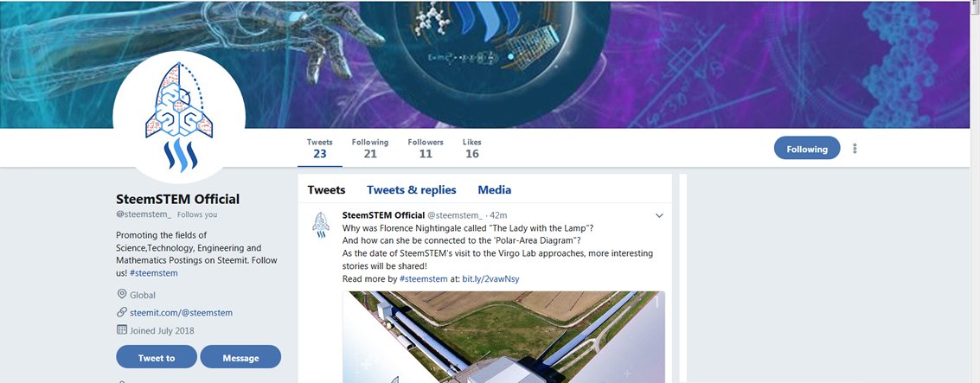The height and width of the screenshot is (383, 980).
Task: Toggle the Following button
Action: [x=807, y=149]
